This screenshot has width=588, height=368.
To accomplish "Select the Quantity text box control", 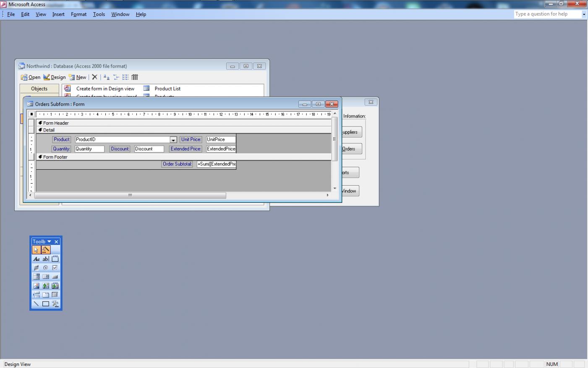I will [x=89, y=149].
